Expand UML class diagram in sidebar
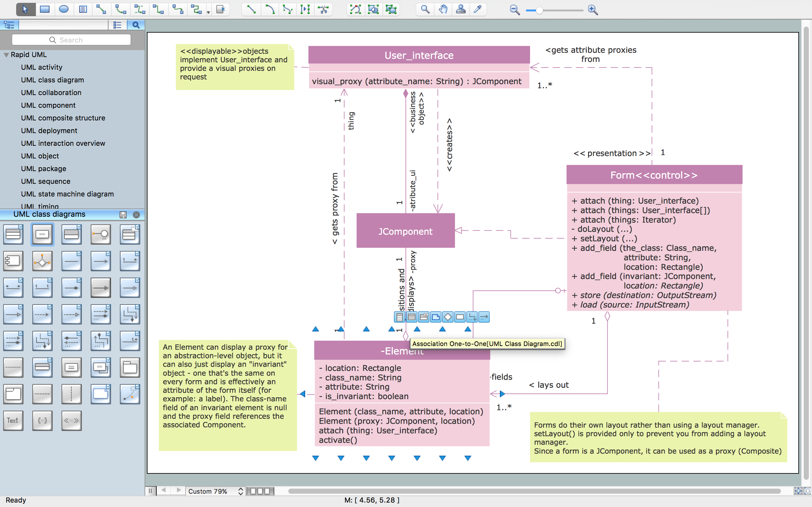812x507 pixels. pos(53,80)
